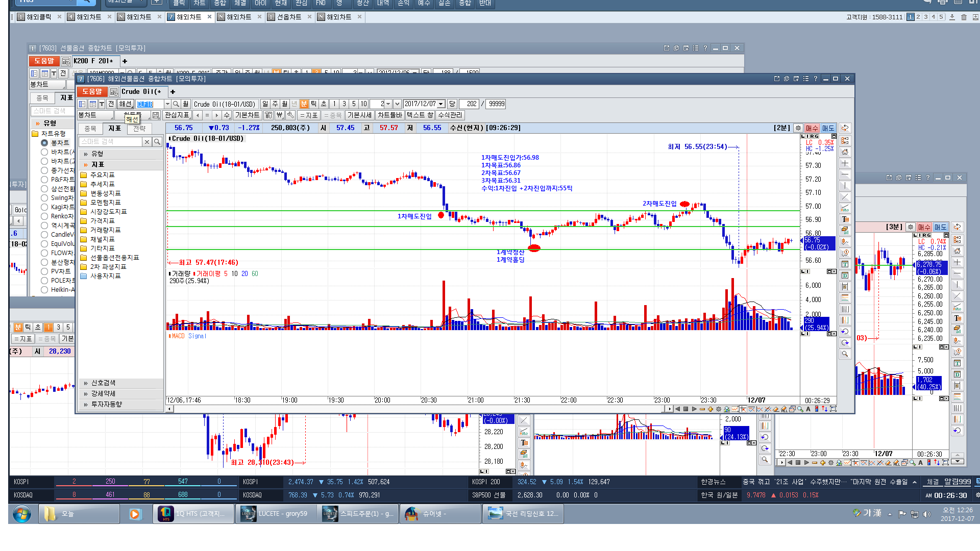Select the vertical line drawing tool
980x551 pixels.
tap(845, 186)
